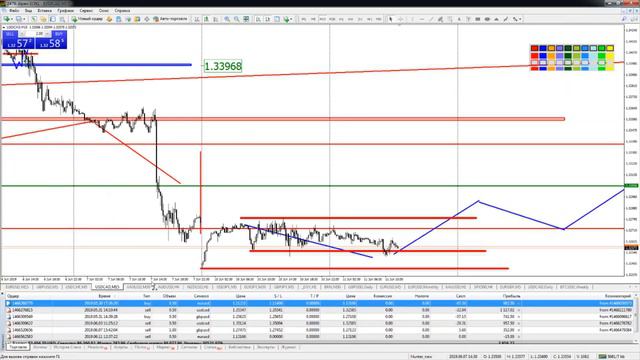
Task: Open the История счета terminal tab
Action: [x=67, y=347]
